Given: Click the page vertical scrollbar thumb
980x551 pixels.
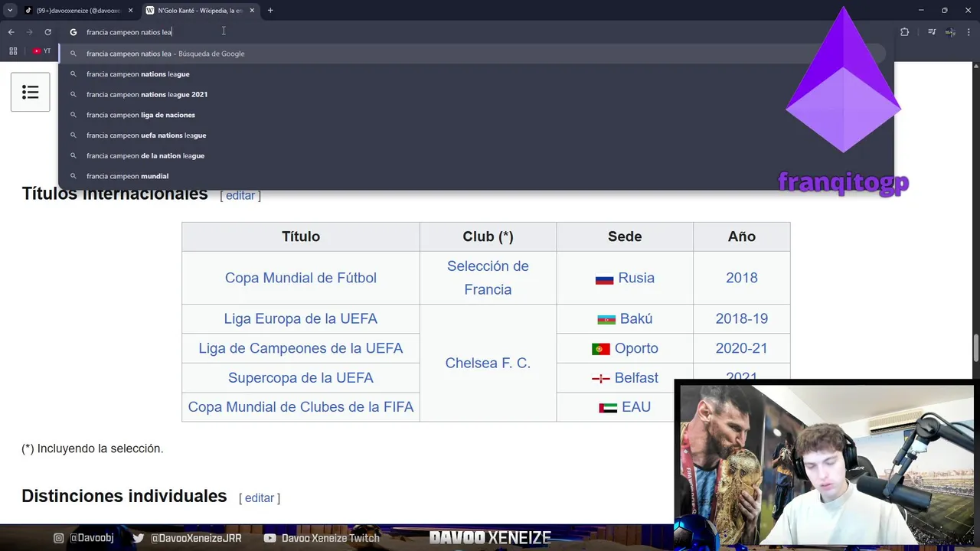Looking at the screenshot, I should [975, 348].
